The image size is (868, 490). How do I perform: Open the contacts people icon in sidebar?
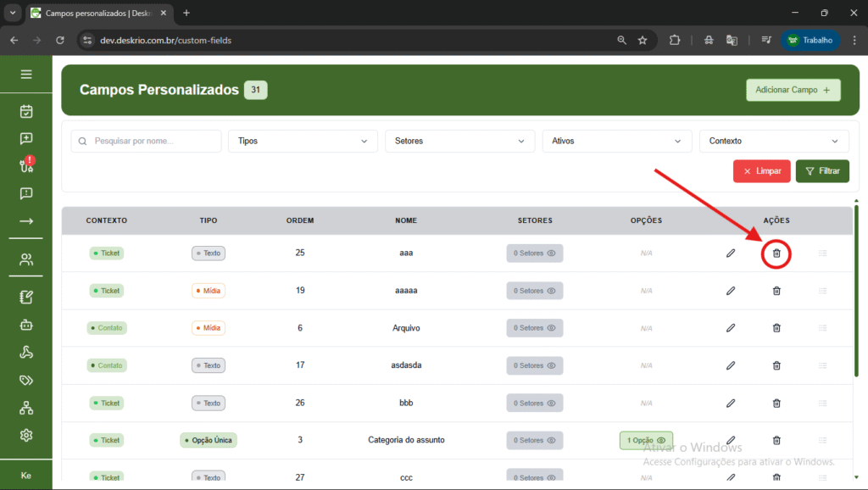point(26,259)
